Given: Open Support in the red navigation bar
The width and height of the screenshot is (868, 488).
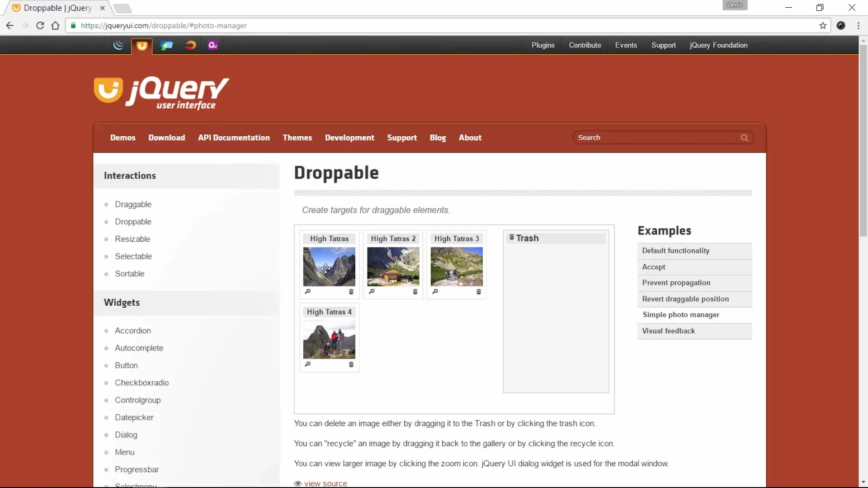Looking at the screenshot, I should coord(402,138).
